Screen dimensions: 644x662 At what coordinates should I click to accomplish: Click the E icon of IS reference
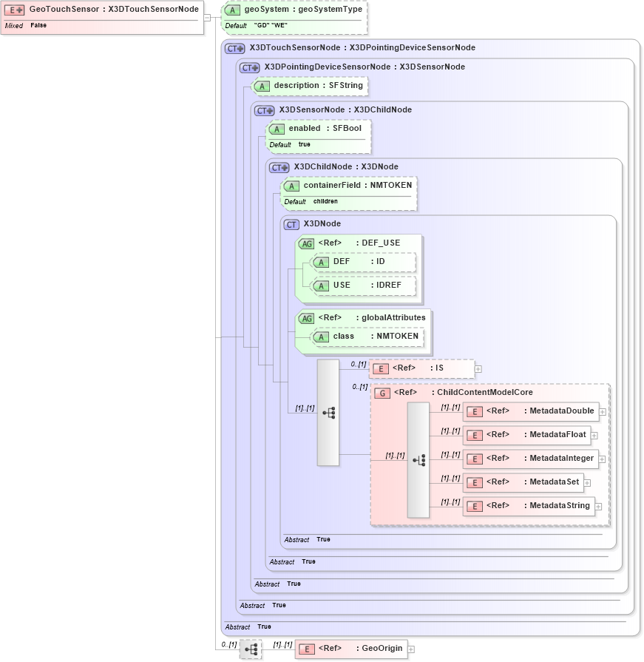(x=381, y=369)
